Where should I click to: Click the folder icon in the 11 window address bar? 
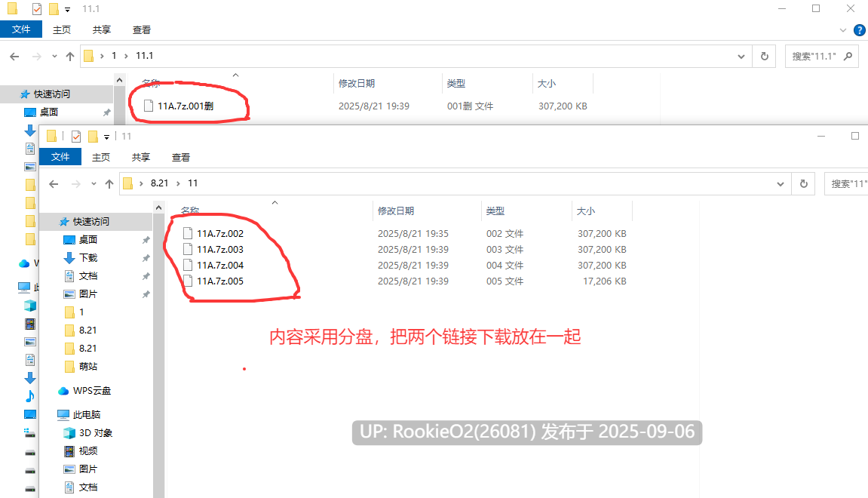(x=128, y=183)
